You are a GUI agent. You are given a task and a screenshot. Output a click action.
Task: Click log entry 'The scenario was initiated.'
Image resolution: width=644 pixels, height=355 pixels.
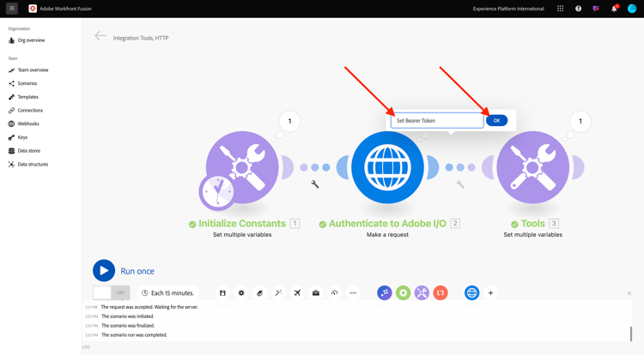tap(128, 316)
